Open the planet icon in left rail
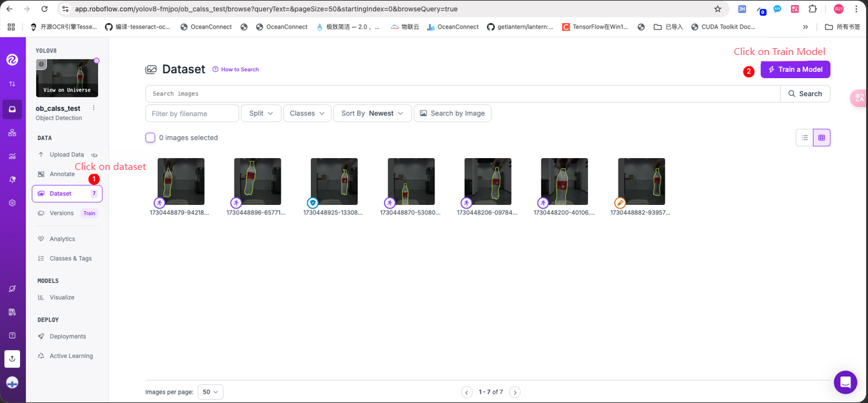 [x=12, y=289]
